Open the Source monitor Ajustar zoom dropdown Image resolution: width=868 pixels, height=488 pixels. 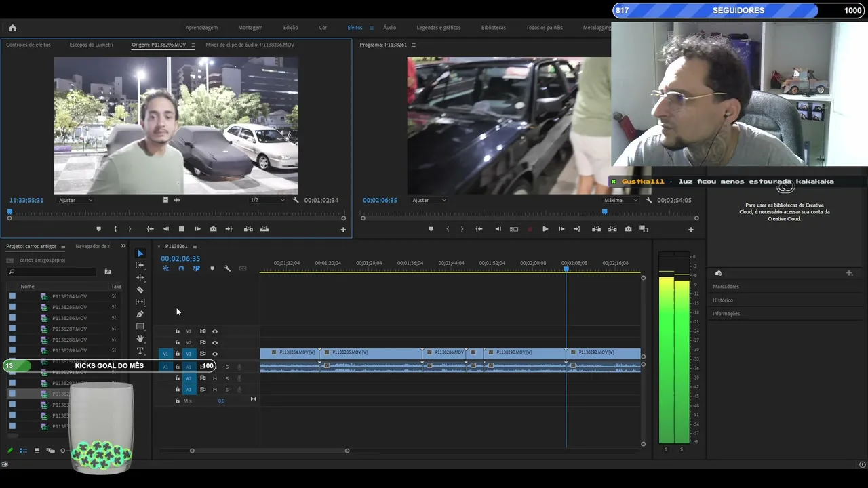coord(76,200)
